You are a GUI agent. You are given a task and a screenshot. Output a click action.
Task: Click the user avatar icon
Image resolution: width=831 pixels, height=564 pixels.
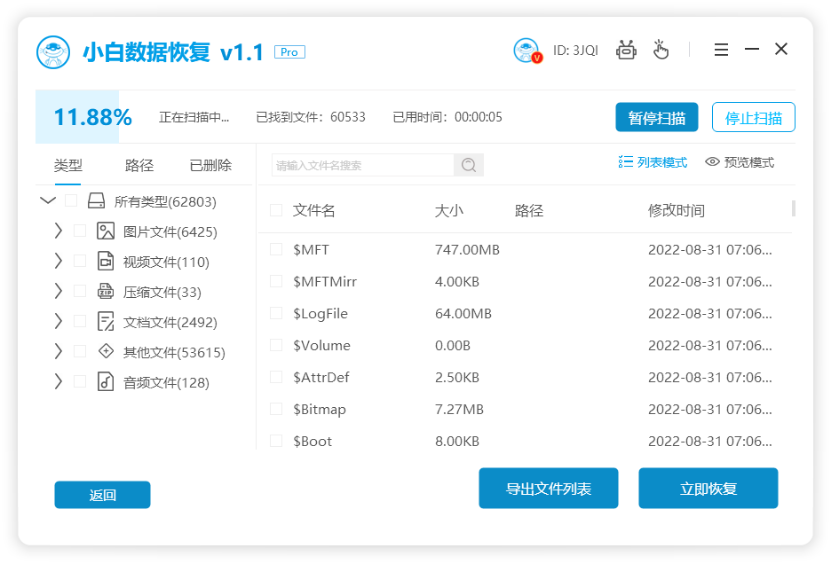point(527,50)
